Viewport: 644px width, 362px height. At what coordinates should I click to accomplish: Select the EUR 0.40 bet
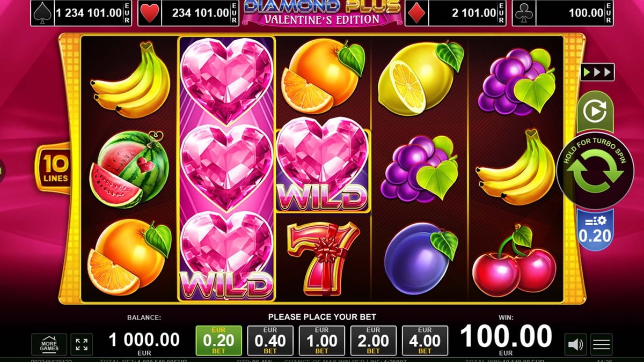pos(270,341)
